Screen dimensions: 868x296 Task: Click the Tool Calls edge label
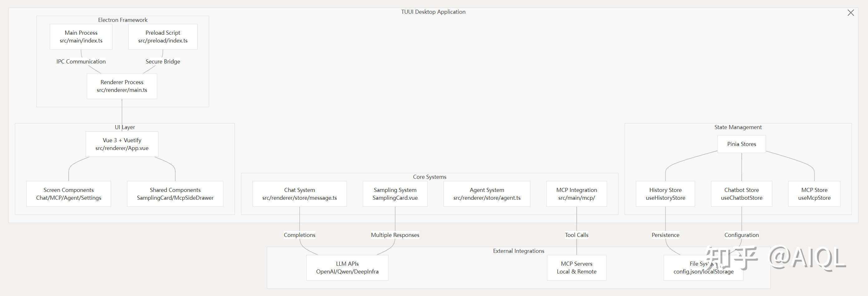pyautogui.click(x=577, y=235)
